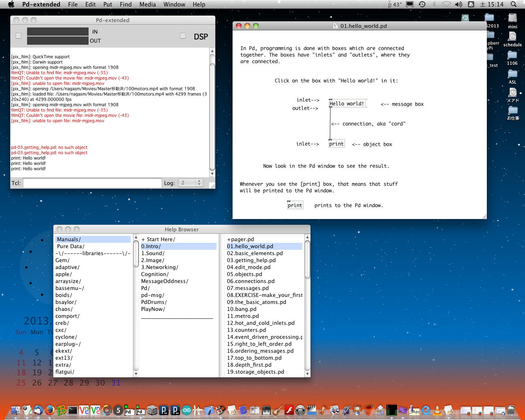Select 03.getting_help.pd in file list
The height and width of the screenshot is (420, 525).
coord(251,260)
